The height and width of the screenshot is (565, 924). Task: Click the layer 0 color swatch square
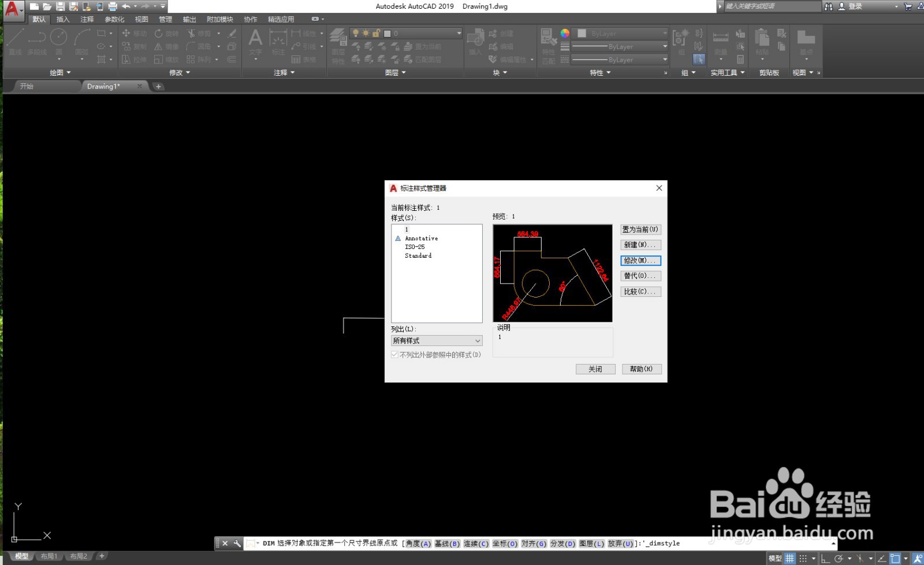click(x=388, y=34)
